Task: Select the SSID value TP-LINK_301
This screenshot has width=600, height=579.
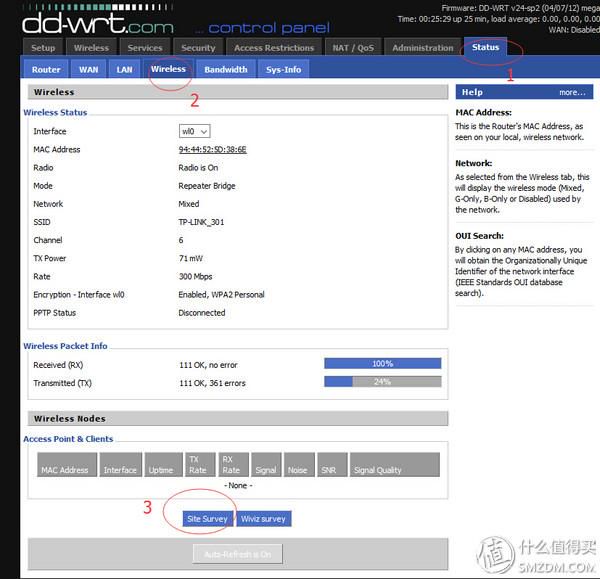Action: [x=201, y=222]
